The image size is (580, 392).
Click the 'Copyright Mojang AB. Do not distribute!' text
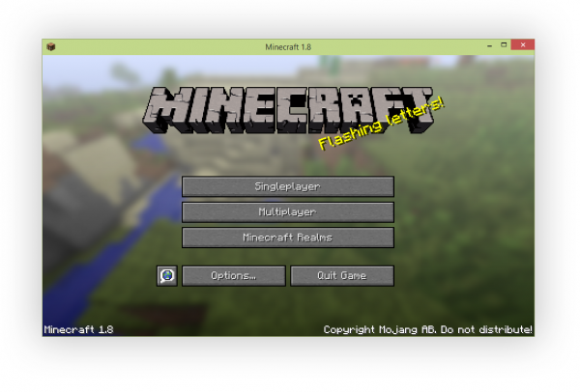[x=428, y=329]
